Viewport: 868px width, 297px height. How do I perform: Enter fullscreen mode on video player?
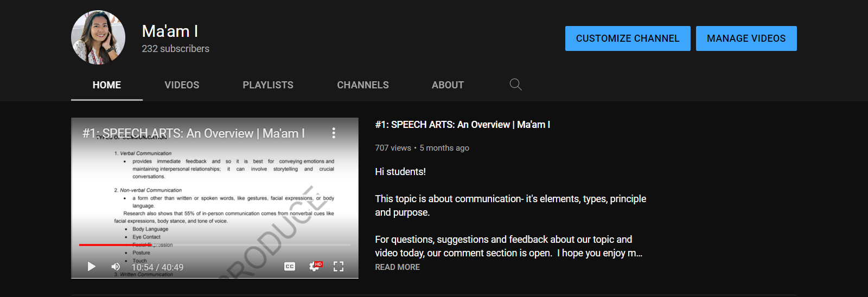tap(339, 266)
